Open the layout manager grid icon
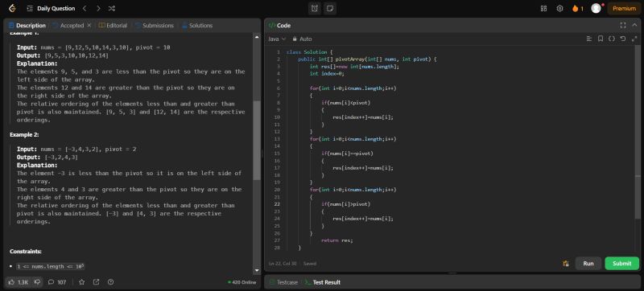The width and height of the screenshot is (644, 291). pyautogui.click(x=544, y=8)
